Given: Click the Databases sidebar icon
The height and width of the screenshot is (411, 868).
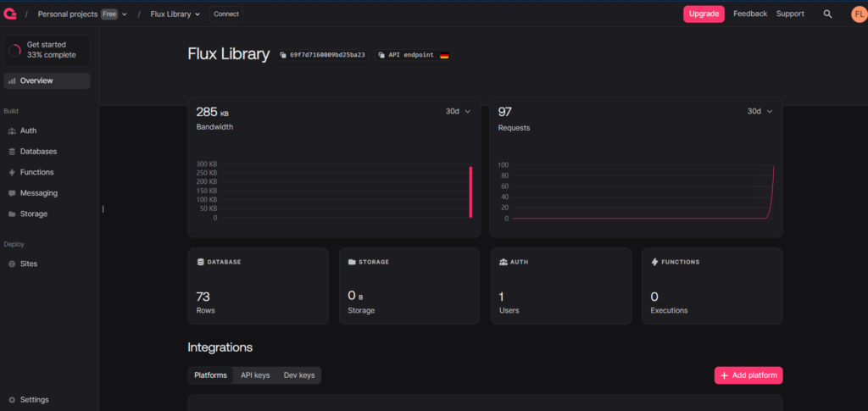Looking at the screenshot, I should click(12, 152).
